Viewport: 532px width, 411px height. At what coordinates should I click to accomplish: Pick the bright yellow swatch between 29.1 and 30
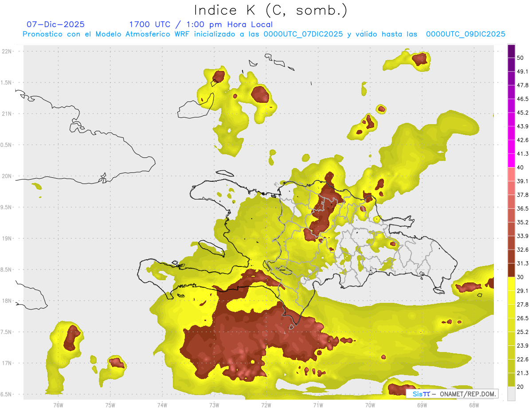click(x=511, y=284)
